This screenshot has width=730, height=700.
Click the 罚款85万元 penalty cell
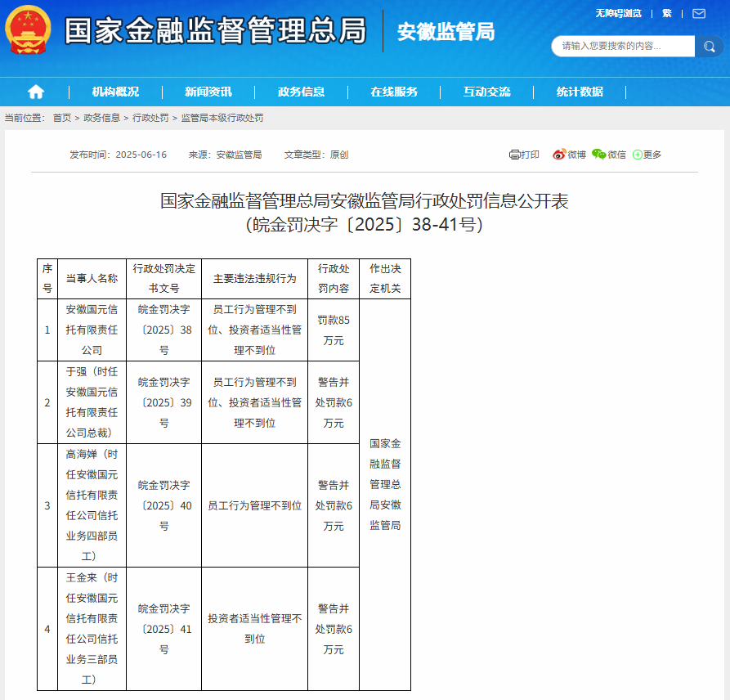tap(334, 330)
